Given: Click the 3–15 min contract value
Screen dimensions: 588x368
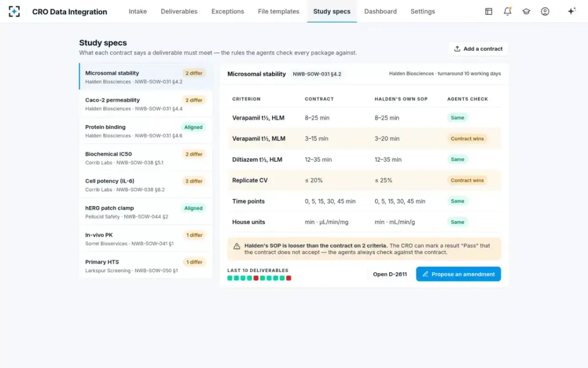Looking at the screenshot, I should (x=317, y=138).
